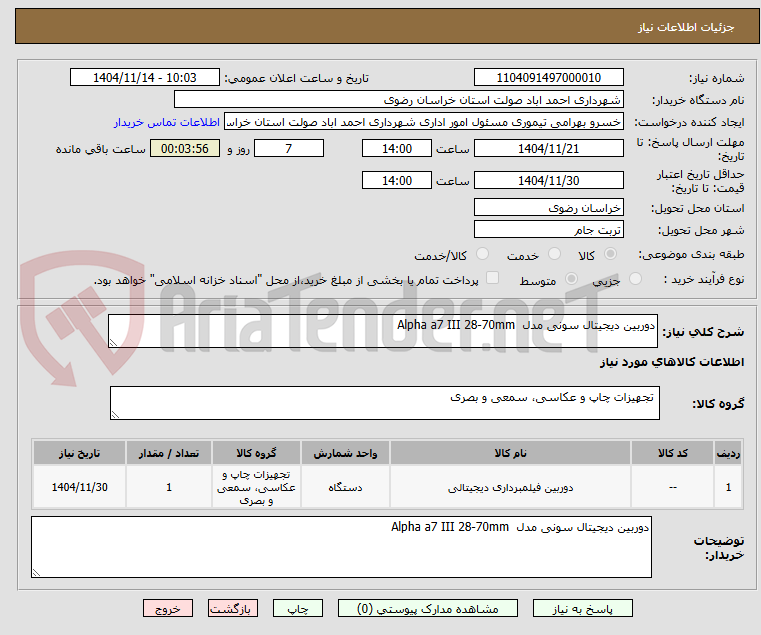761x635 pixels.
Task: Toggle the اسناد خزانه اسلامی payment checkbox
Action: [492, 278]
